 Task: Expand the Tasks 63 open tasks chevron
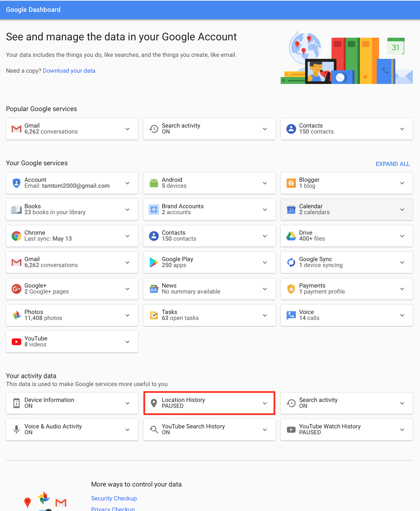pyautogui.click(x=265, y=315)
